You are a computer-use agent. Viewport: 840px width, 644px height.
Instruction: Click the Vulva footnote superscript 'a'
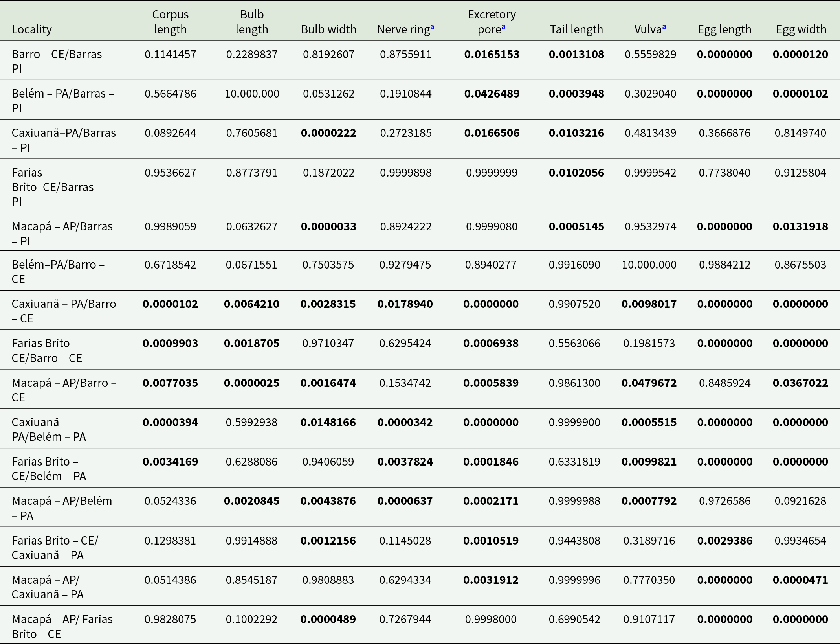coord(664,27)
